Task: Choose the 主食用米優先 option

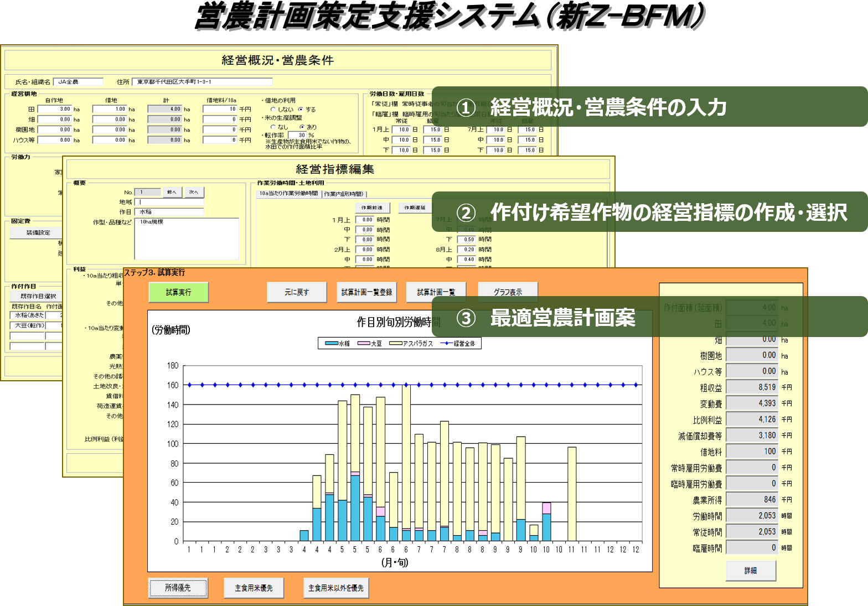Action: pos(254,588)
